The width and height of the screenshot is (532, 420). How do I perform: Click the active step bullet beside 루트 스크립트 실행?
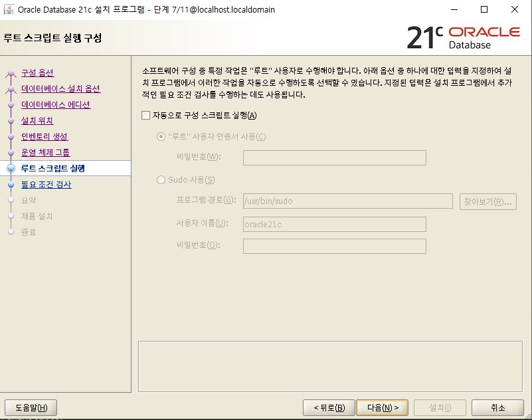11,168
